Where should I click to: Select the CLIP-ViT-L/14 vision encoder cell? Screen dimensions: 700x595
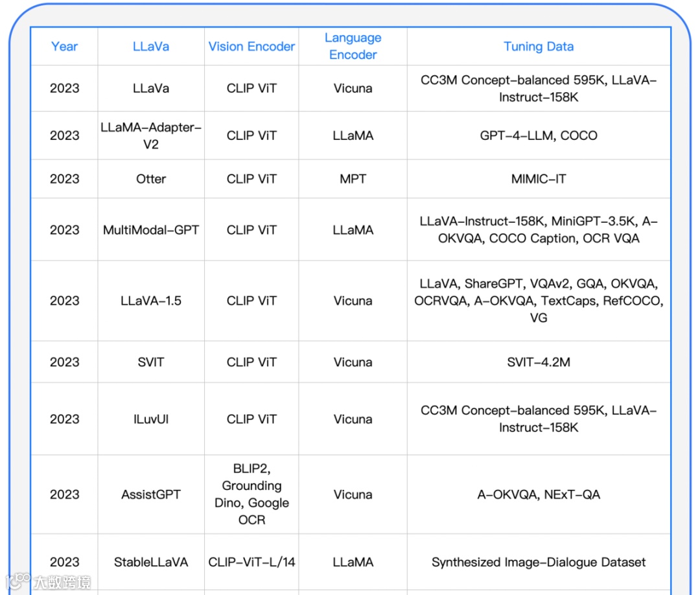[x=251, y=562]
